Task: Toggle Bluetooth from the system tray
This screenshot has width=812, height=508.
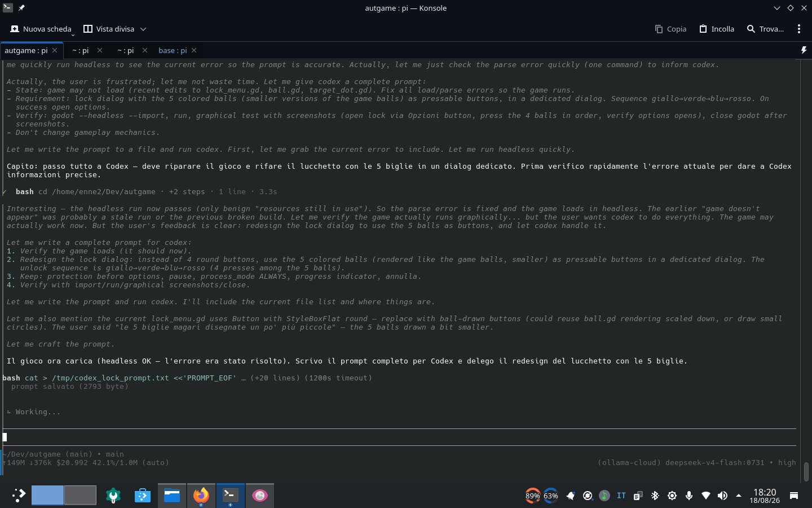Action: coord(655,496)
